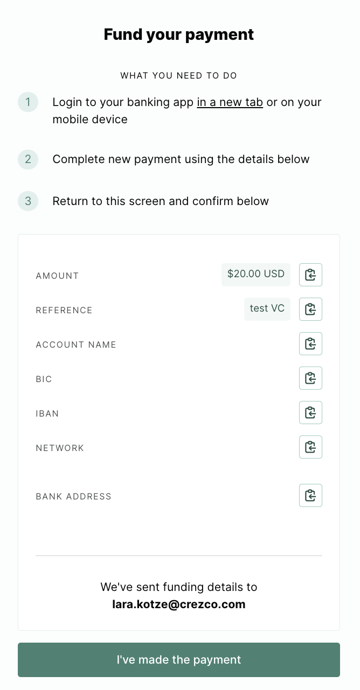Copy the network value
The height and width of the screenshot is (690, 360).
tap(311, 447)
